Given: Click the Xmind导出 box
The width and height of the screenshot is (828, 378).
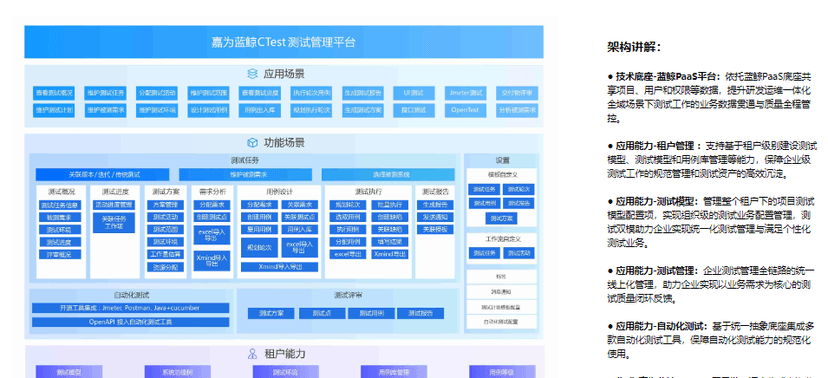Looking at the screenshot, I should (x=390, y=254).
